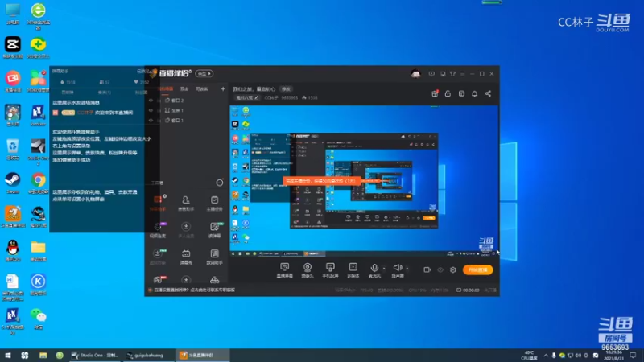Open the streamer task tool in toolbox

214,203
